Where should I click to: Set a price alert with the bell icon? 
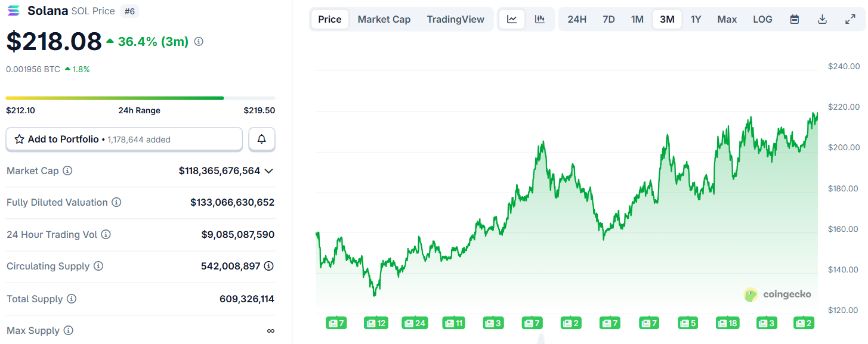pyautogui.click(x=261, y=139)
